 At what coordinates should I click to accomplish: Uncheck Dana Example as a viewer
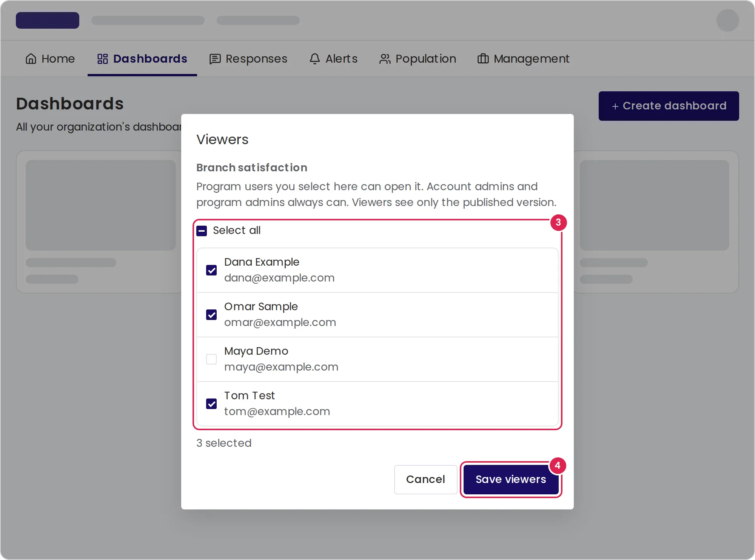point(211,270)
